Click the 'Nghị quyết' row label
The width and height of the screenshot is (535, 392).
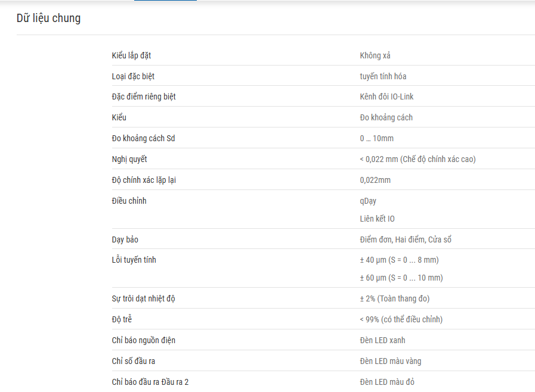coord(129,159)
